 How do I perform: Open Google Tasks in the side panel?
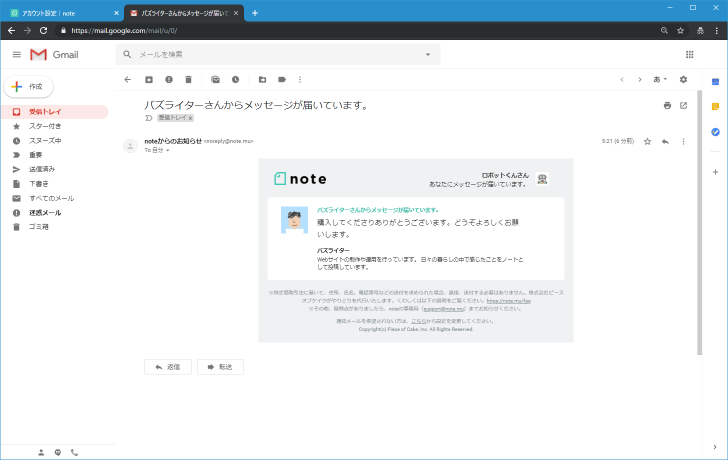[x=715, y=132]
